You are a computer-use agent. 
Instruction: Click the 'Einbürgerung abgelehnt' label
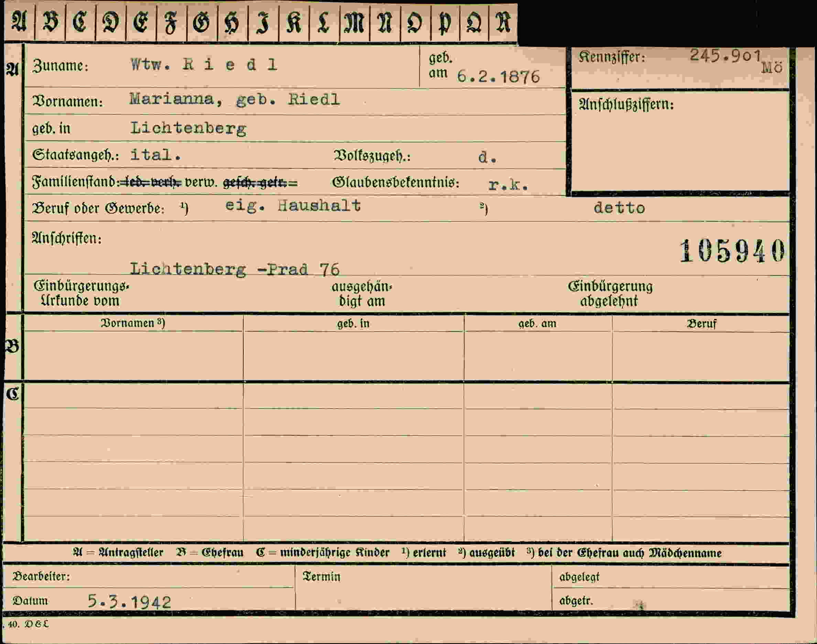click(610, 293)
